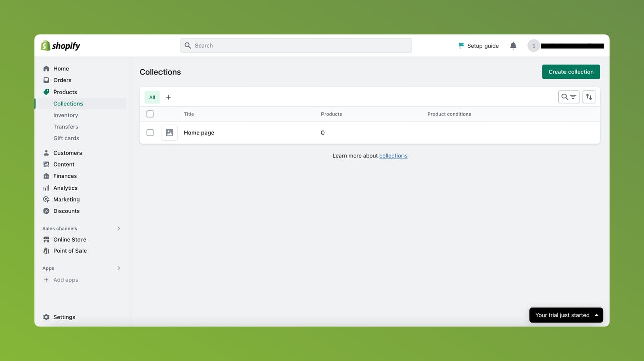This screenshot has height=361, width=644.
Task: Open Analytics page label
Action: click(66, 188)
